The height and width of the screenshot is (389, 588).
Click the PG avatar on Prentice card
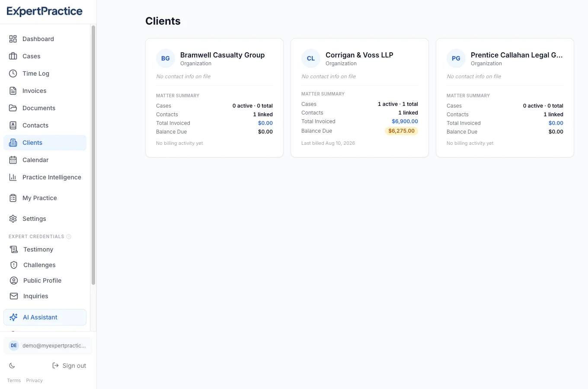point(456,58)
